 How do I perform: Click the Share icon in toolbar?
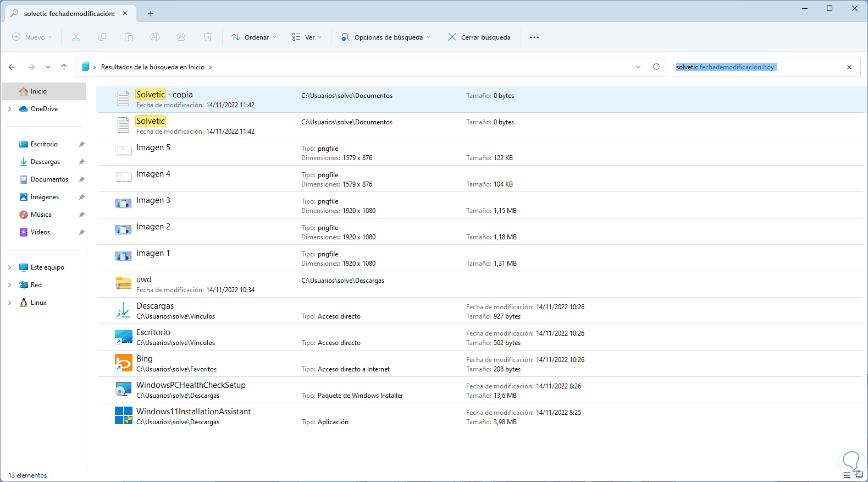[181, 37]
